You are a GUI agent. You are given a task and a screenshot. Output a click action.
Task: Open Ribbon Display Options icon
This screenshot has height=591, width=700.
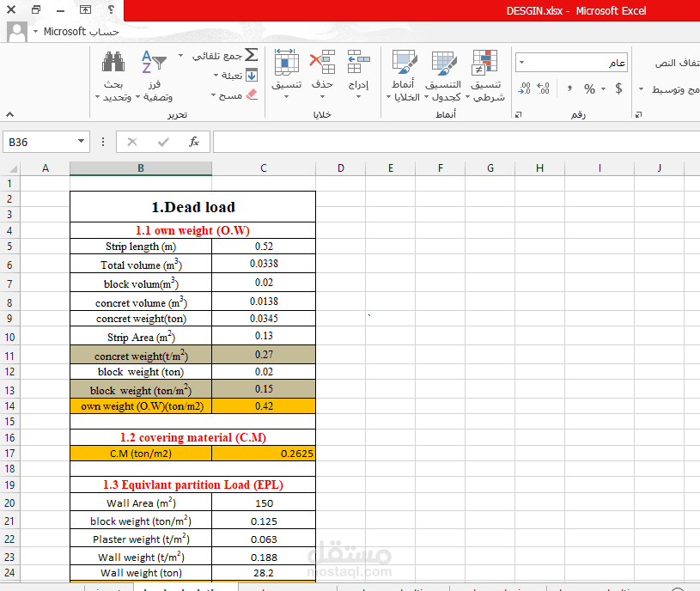(x=85, y=9)
